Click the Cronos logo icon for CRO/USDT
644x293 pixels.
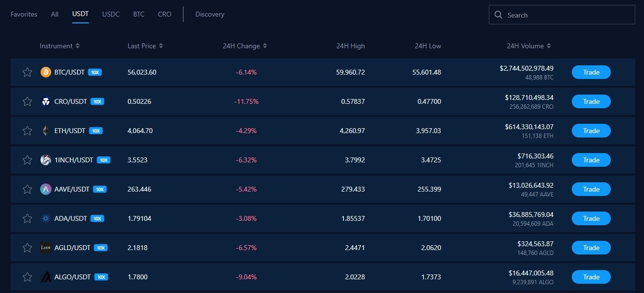click(x=45, y=101)
